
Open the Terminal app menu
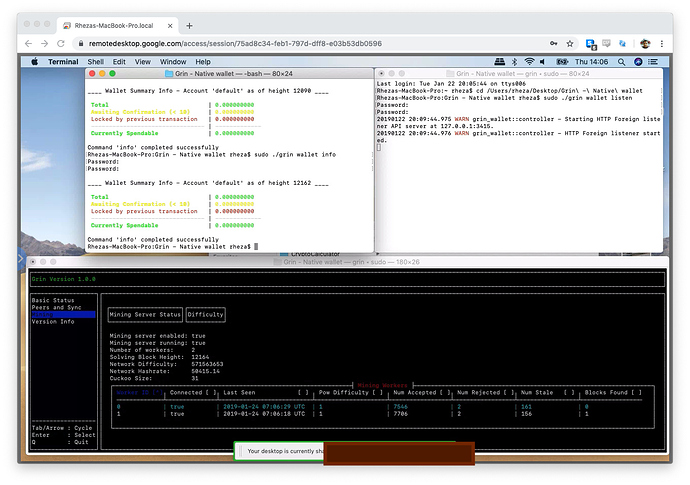coord(63,62)
